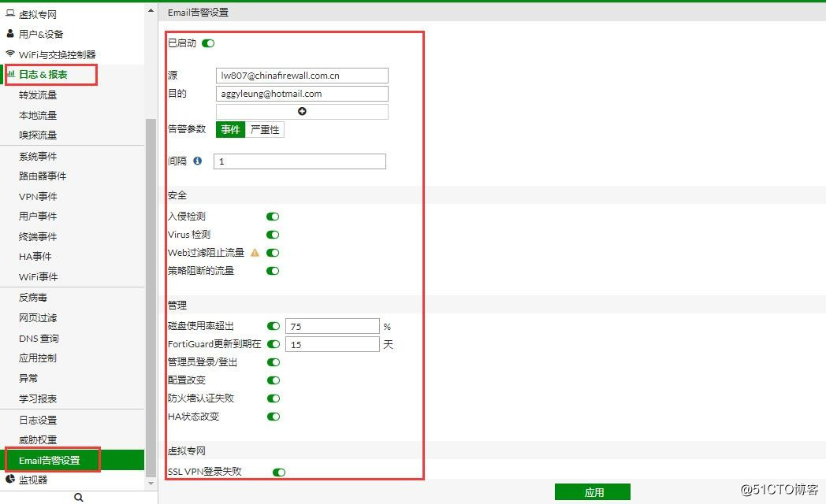Image resolution: width=826 pixels, height=504 pixels.
Task: Click the 监视器 pie chart icon
Action: click(10, 479)
